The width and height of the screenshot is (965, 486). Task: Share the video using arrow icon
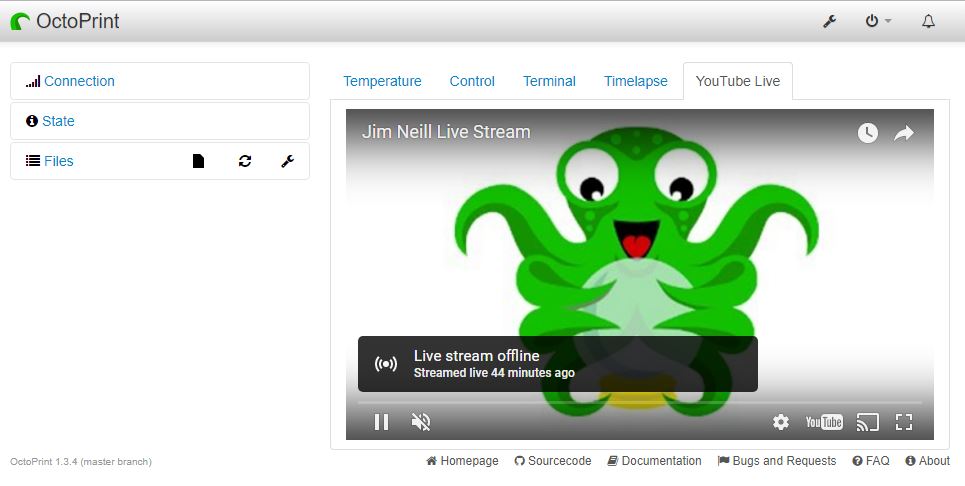904,133
